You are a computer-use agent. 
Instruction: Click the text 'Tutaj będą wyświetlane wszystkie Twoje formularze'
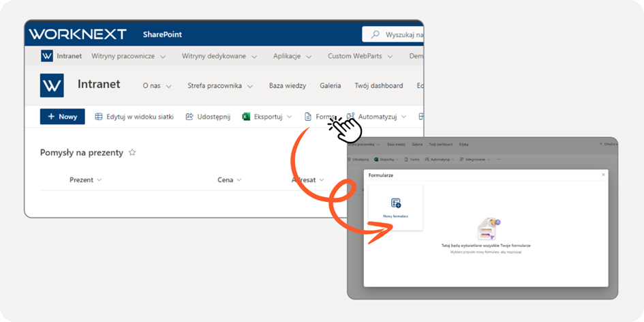tap(486, 246)
